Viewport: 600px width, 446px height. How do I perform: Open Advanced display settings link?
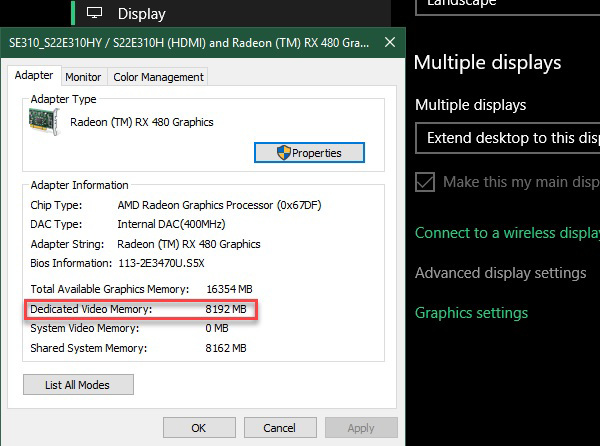[501, 273]
